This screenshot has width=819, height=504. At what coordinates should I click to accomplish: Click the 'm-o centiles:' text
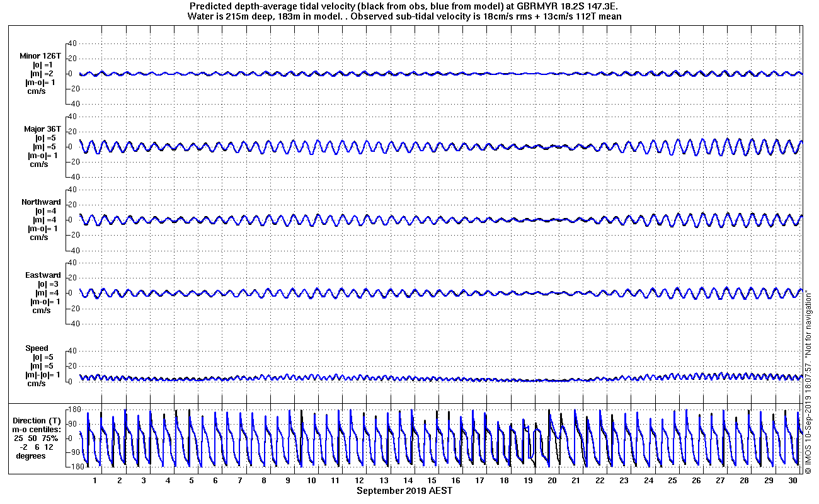(38, 430)
